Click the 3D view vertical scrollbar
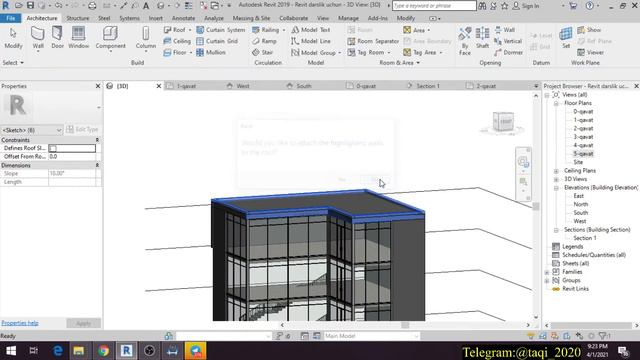 click(536, 206)
